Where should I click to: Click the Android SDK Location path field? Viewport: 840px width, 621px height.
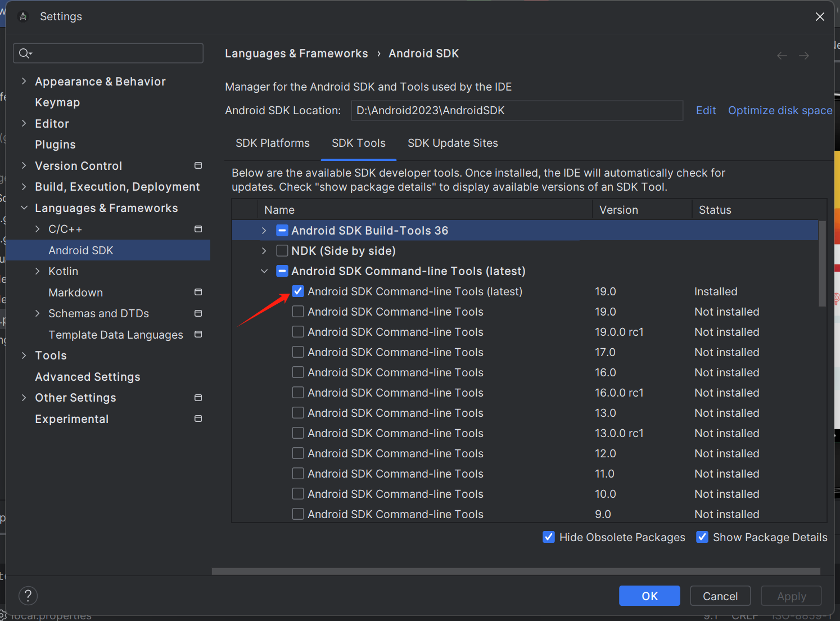click(517, 110)
